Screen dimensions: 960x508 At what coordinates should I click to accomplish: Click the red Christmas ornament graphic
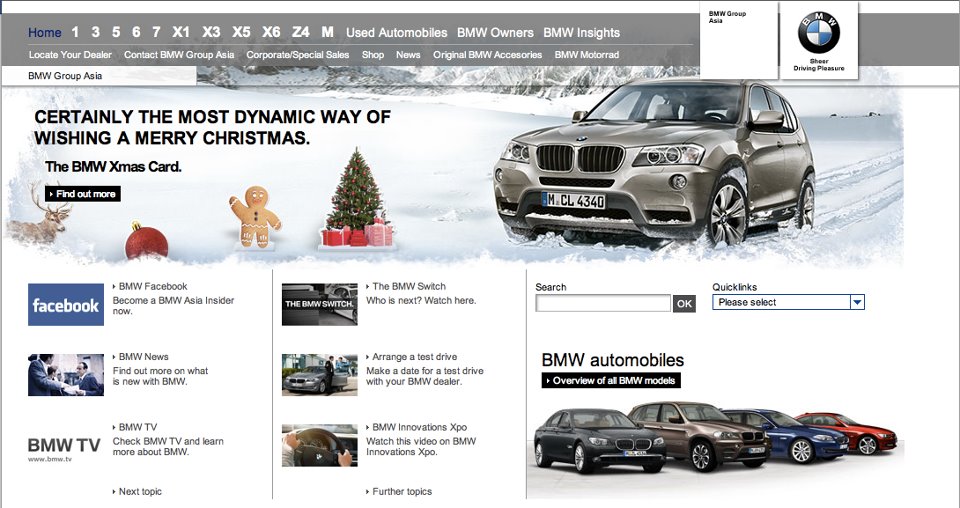pyautogui.click(x=147, y=241)
